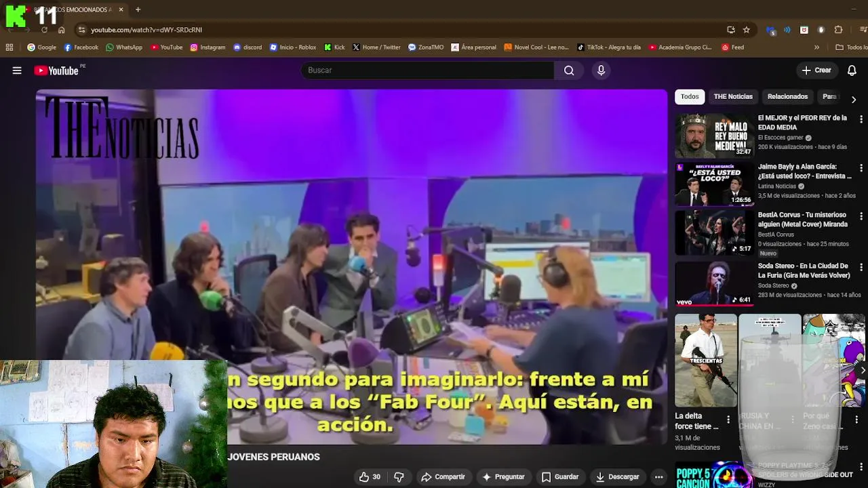Go to browser home page icon

point(61,30)
